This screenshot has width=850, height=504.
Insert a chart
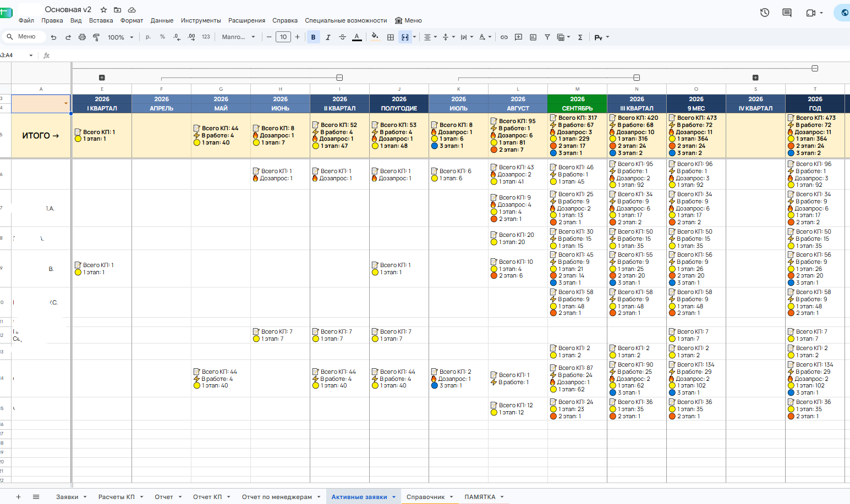[x=533, y=37]
